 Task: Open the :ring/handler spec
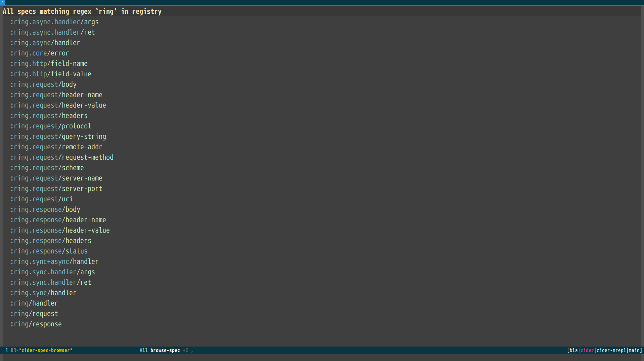tap(34, 303)
